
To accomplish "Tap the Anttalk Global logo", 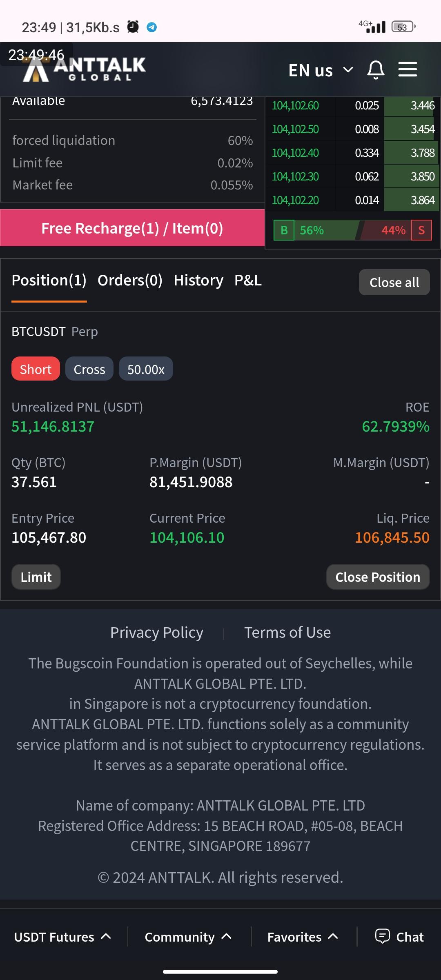I will (84, 69).
